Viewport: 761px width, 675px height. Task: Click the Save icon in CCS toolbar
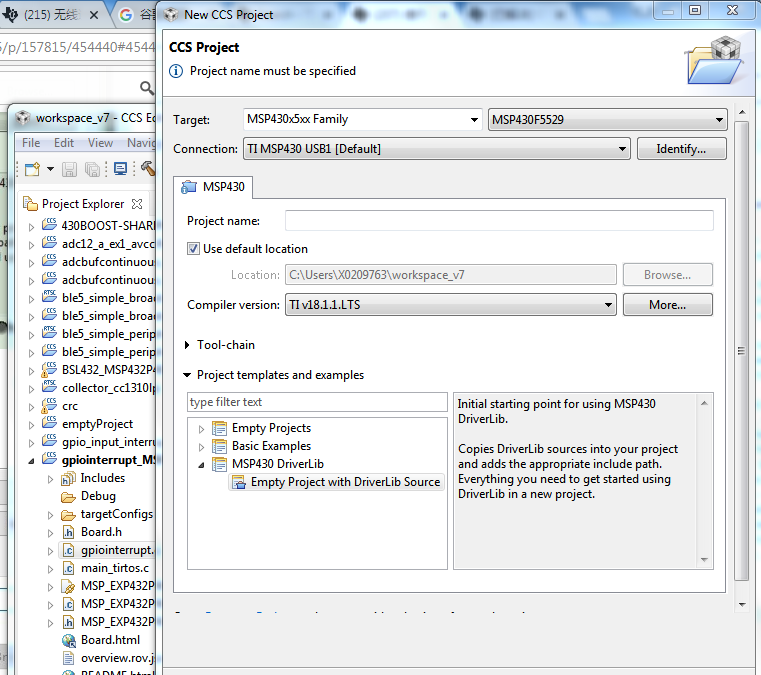(x=69, y=169)
